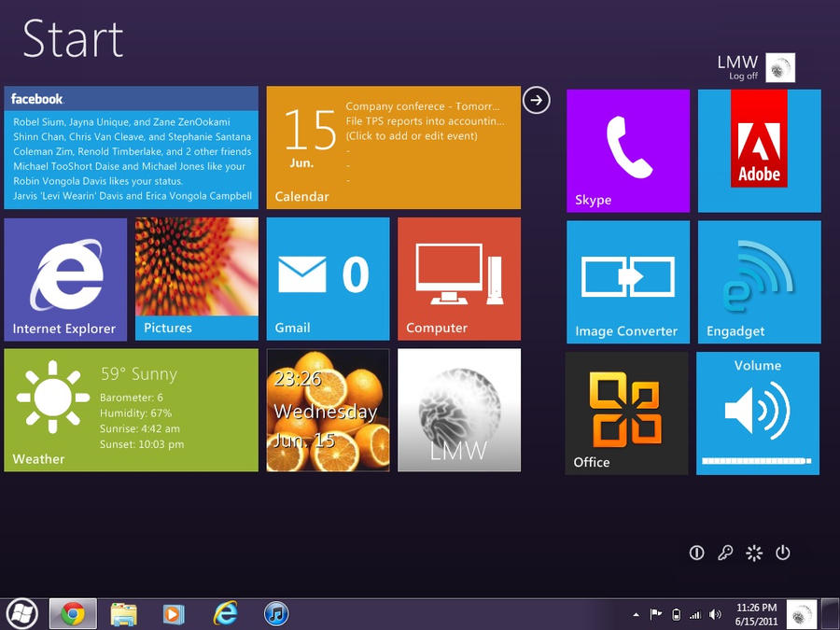Click '(Click to add or edit event)'
Viewport: 840px width, 630px height.
pos(412,135)
